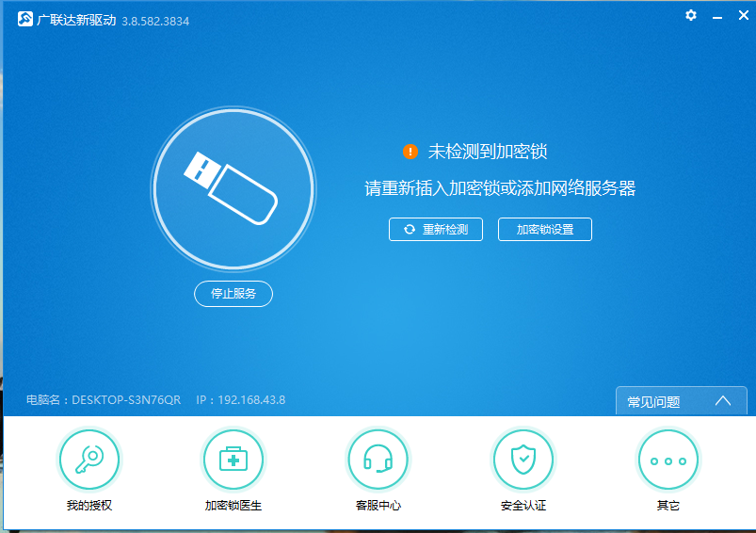Open 客服中心 headset icon

[378, 460]
